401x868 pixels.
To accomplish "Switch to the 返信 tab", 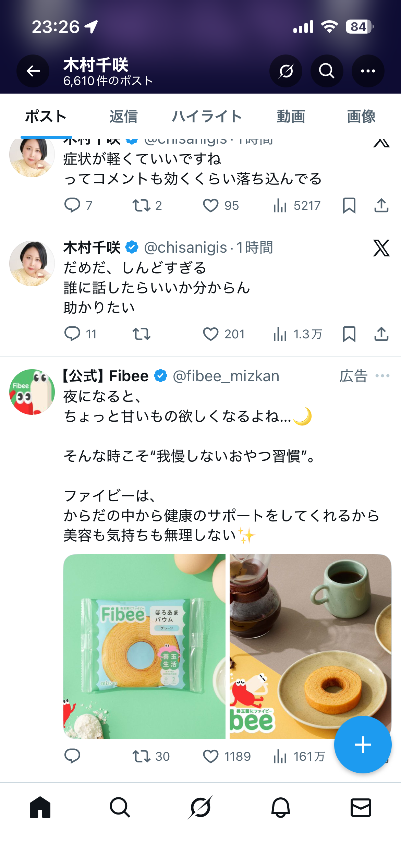I will (123, 117).
